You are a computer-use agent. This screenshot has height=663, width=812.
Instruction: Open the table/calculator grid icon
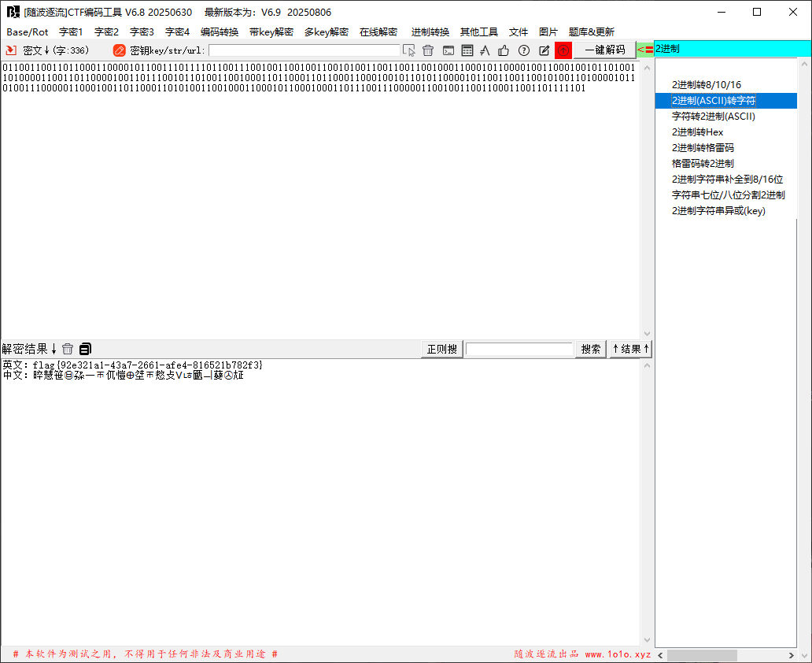pos(467,50)
